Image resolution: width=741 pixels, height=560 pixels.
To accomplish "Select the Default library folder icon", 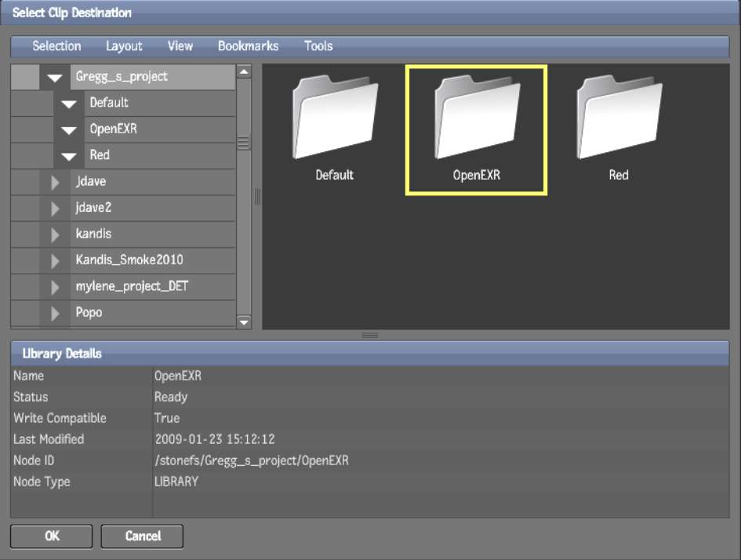I will coord(335,119).
